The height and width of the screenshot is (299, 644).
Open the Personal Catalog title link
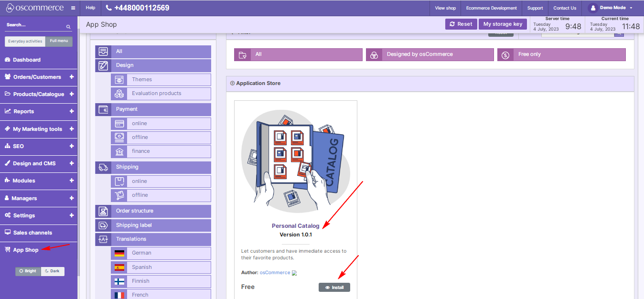click(x=296, y=226)
